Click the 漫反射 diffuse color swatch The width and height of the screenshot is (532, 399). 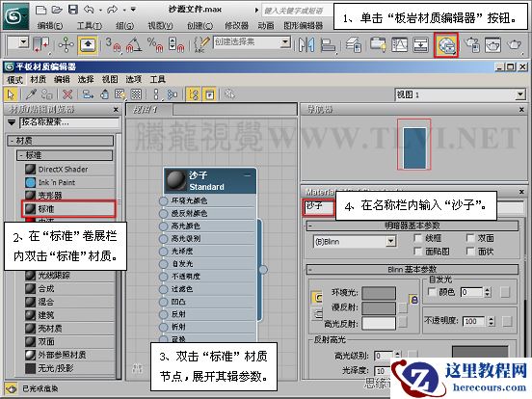tap(379, 307)
